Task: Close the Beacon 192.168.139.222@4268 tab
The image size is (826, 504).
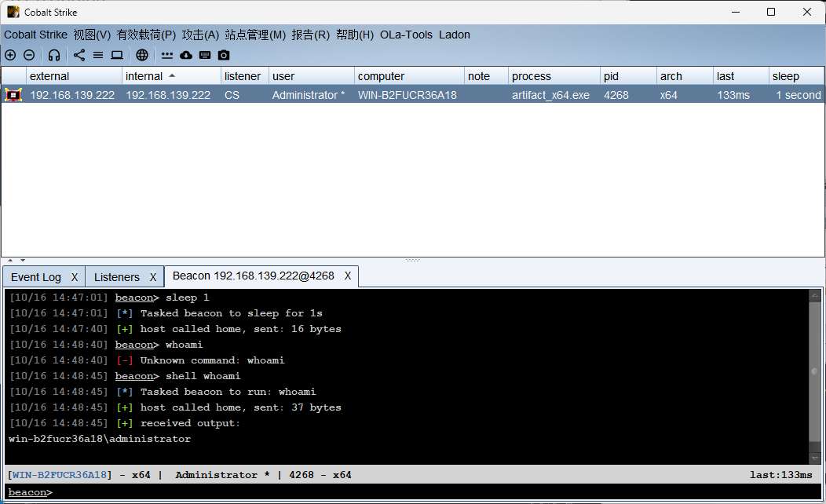Action: point(348,276)
